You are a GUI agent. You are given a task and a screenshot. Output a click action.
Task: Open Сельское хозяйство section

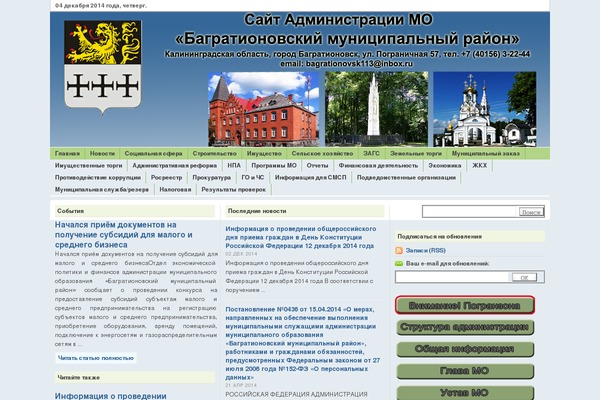click(x=322, y=153)
